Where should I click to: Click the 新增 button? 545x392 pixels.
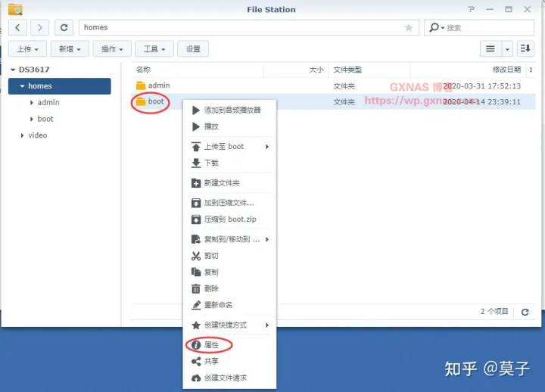coord(70,48)
